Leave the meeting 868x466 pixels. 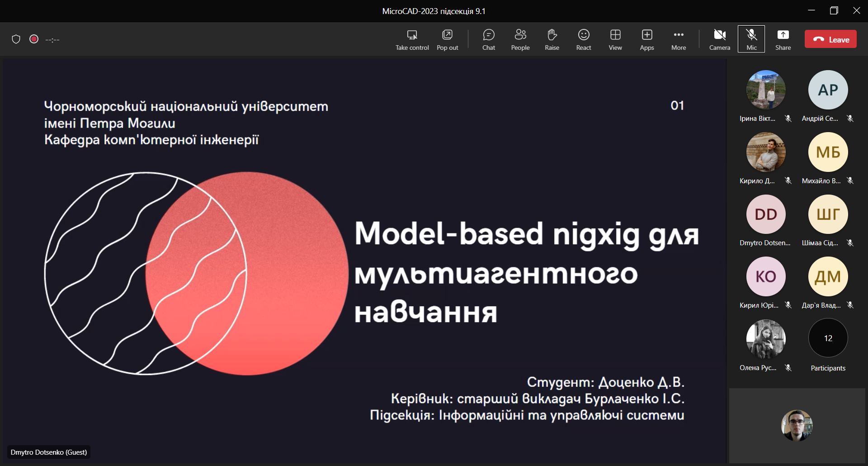830,39
